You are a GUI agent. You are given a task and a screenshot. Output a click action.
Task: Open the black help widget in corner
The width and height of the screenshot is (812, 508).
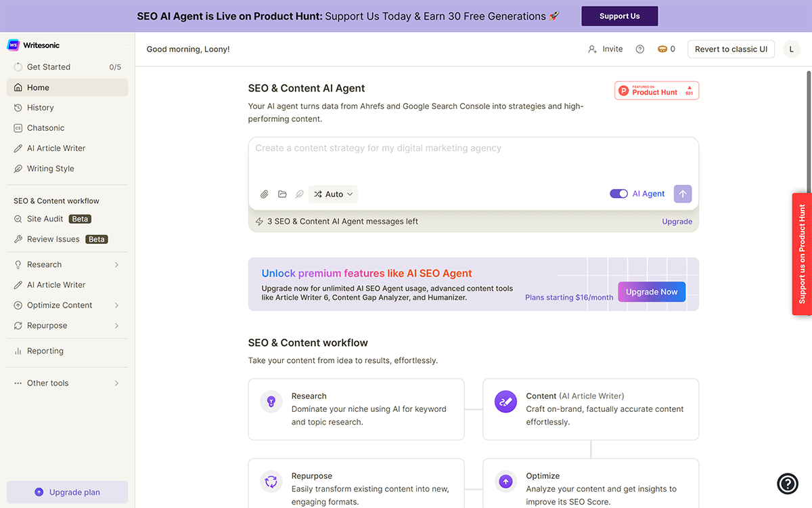[x=788, y=483]
